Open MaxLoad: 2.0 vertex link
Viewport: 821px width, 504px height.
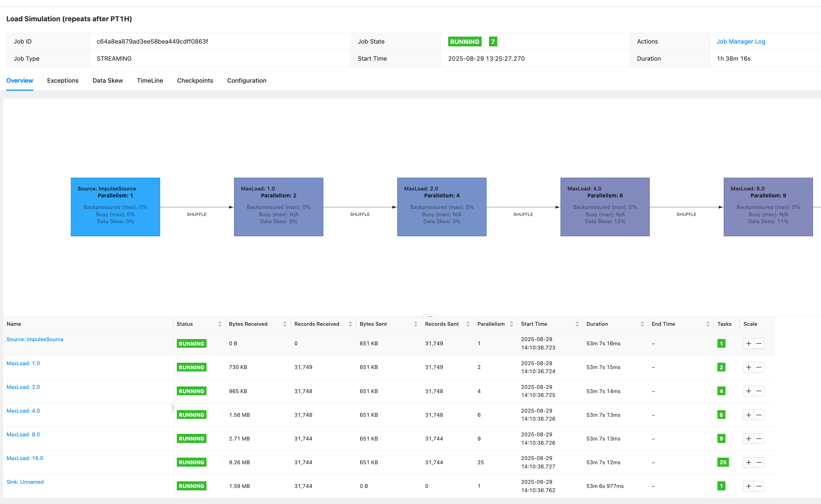(23, 387)
